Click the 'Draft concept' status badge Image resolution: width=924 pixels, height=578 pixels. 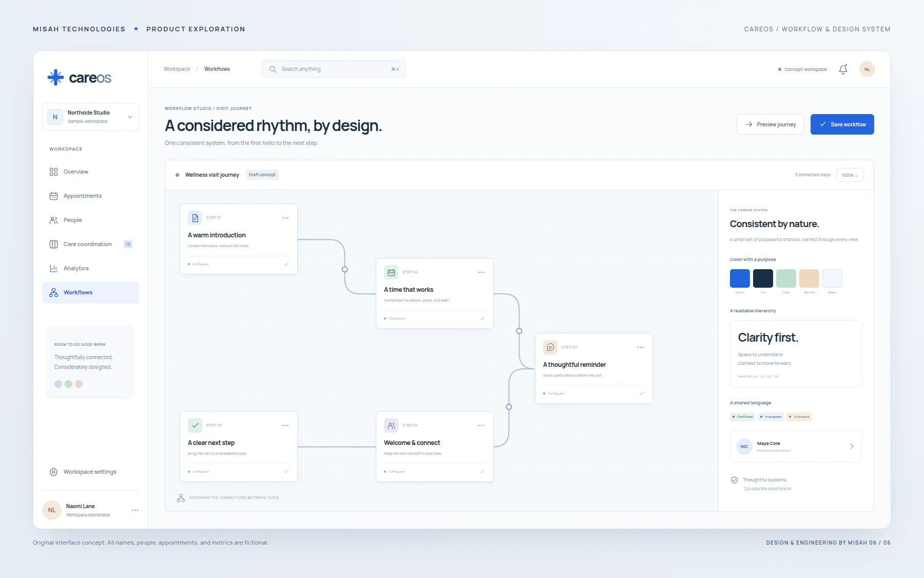[262, 175]
